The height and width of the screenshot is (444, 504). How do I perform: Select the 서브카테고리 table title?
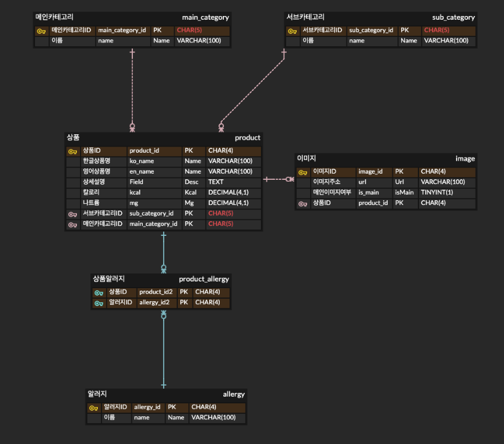tap(305, 17)
